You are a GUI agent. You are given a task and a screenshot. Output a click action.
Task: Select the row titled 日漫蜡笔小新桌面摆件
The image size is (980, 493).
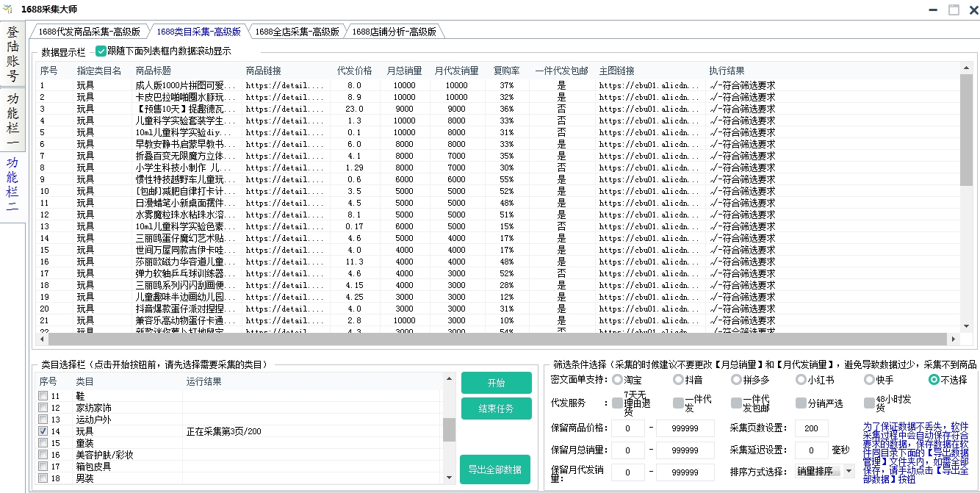point(498,203)
